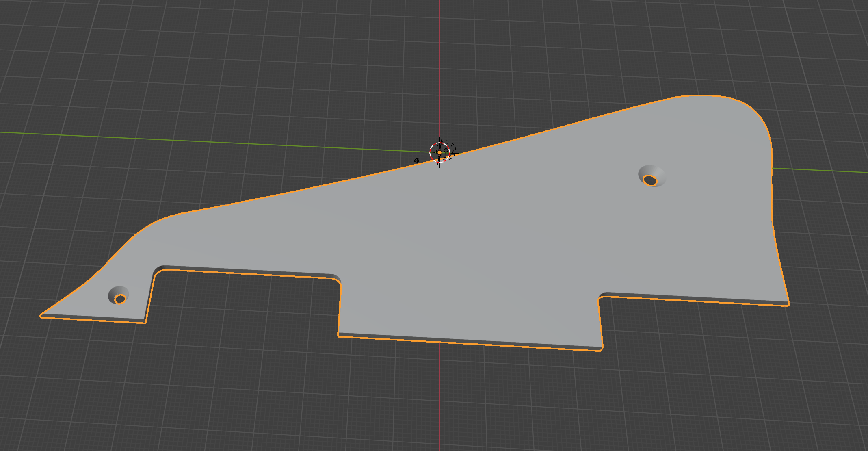868x451 pixels.
Task: Select the gray pickguard mesh object
Action: pos(447,244)
